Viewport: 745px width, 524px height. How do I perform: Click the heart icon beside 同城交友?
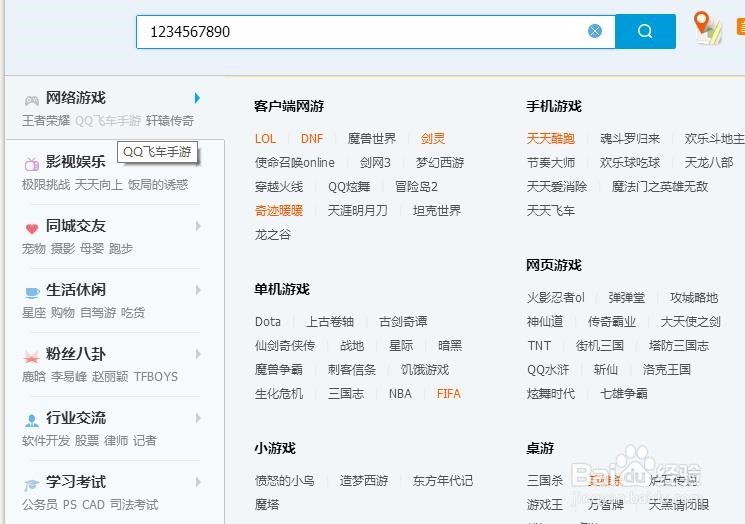(x=32, y=229)
